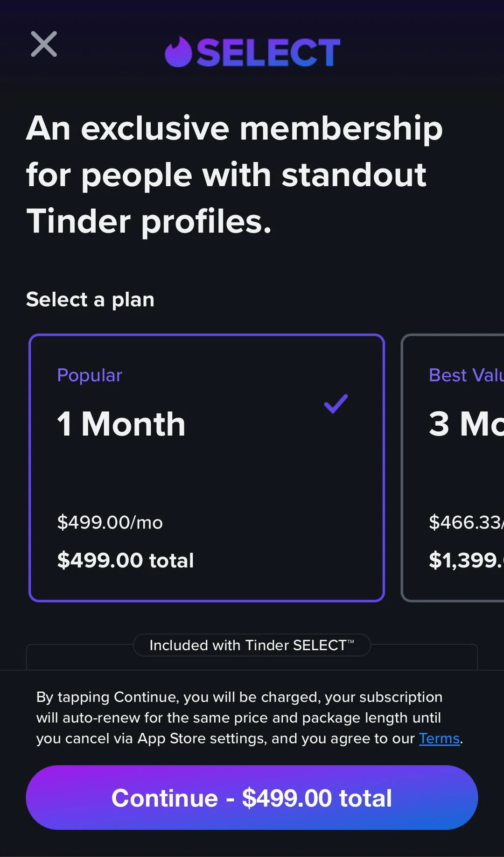Expand the Included with Tinder SELECT section
This screenshot has height=857, width=504.
coord(252,645)
